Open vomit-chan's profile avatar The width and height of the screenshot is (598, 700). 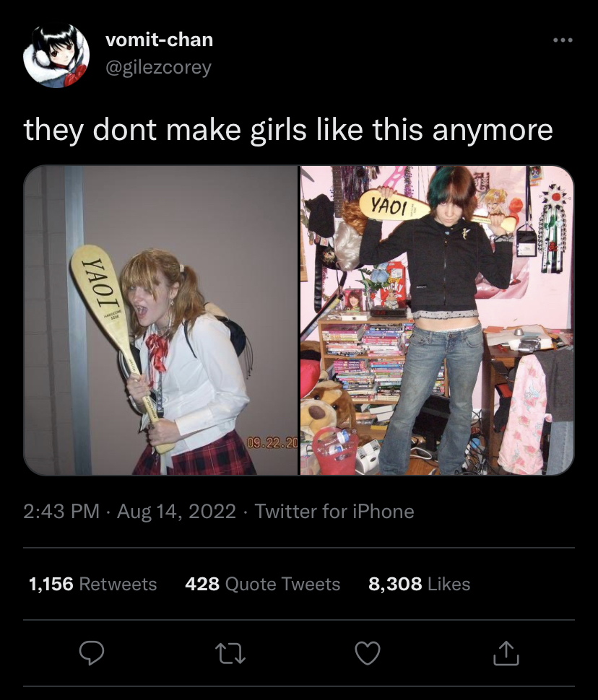click(x=56, y=56)
